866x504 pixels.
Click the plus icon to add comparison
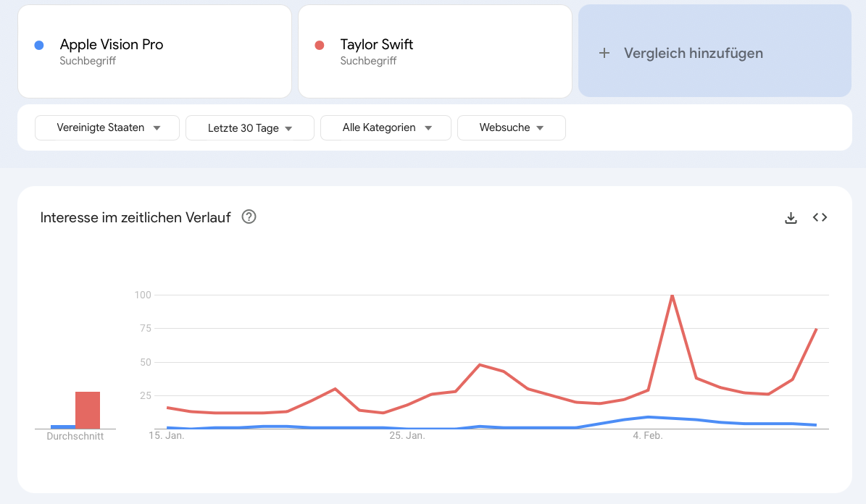coord(604,53)
